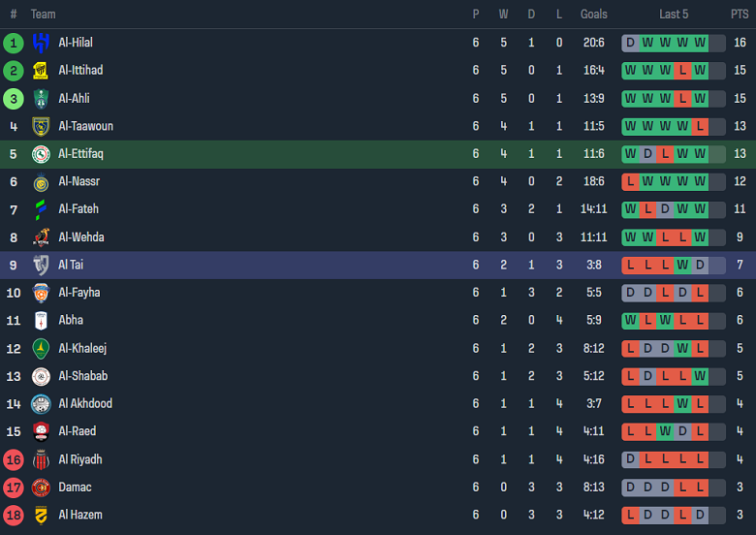Click the Last 5 column header
The image size is (756, 535).
coord(674,15)
